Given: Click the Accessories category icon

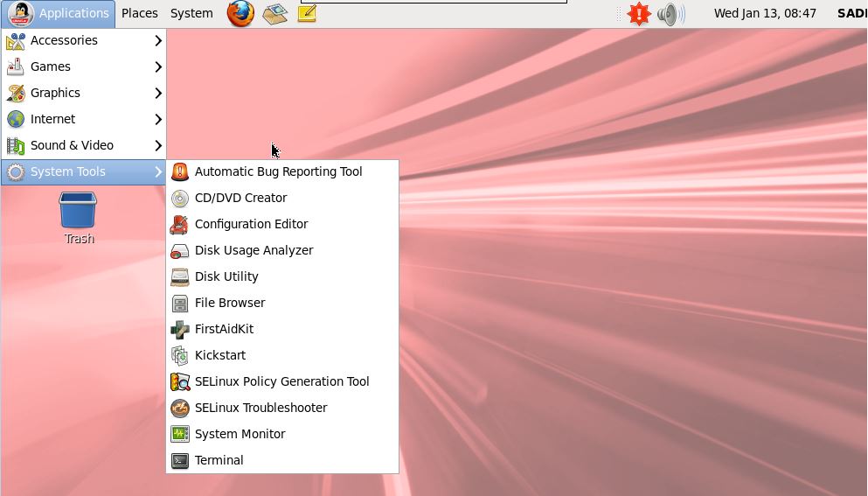Looking at the screenshot, I should (x=16, y=40).
